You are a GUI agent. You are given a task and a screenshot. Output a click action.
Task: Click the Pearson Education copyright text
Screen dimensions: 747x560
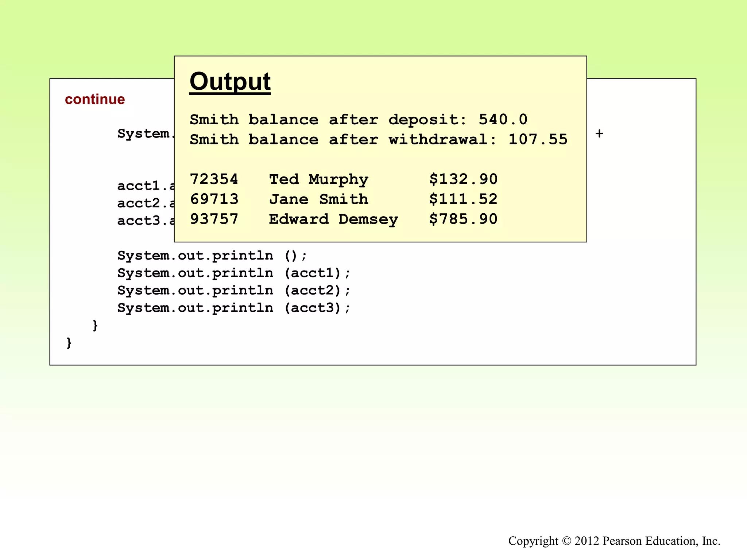coord(614,541)
